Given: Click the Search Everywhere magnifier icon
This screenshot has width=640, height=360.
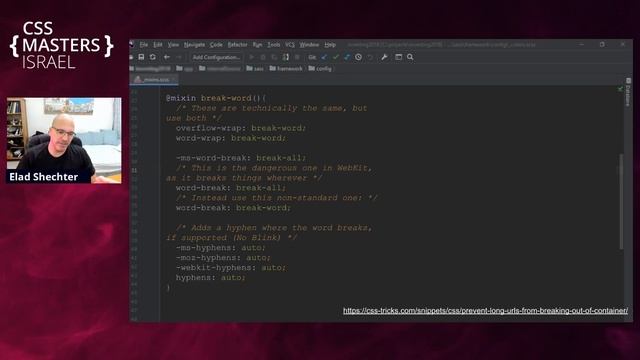Looking at the screenshot, I should coord(410,57).
